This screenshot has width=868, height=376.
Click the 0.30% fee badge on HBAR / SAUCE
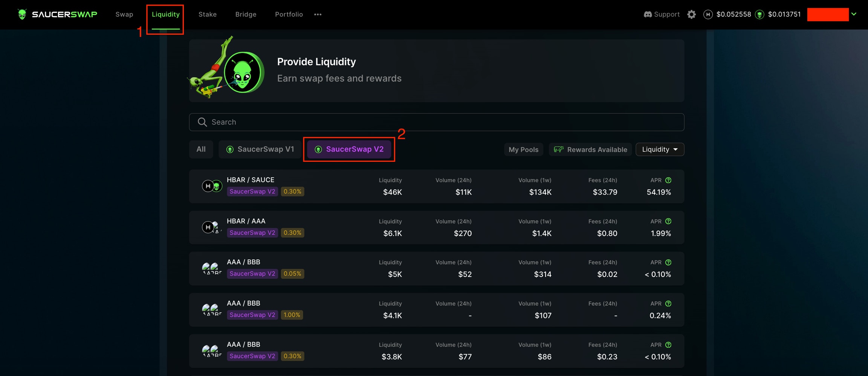coord(292,191)
